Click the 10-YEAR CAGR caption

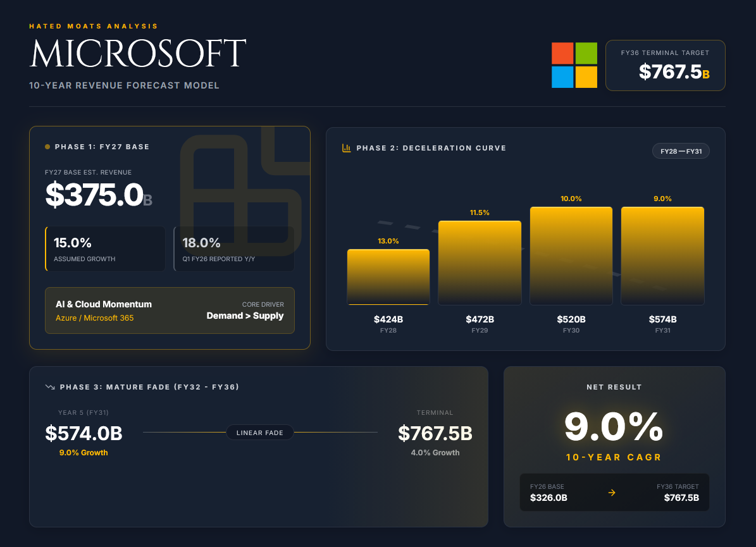pyautogui.click(x=614, y=457)
